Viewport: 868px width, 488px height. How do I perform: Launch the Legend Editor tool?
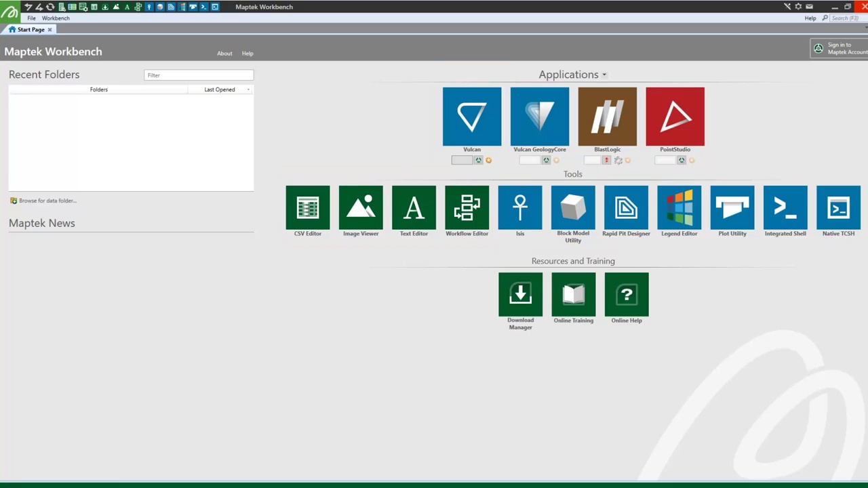coord(679,207)
